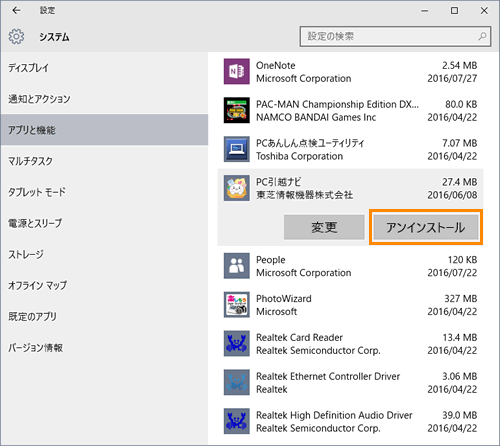
Task: Select the PCあんしん点検ユーティリティ icon
Action: pyautogui.click(x=237, y=149)
